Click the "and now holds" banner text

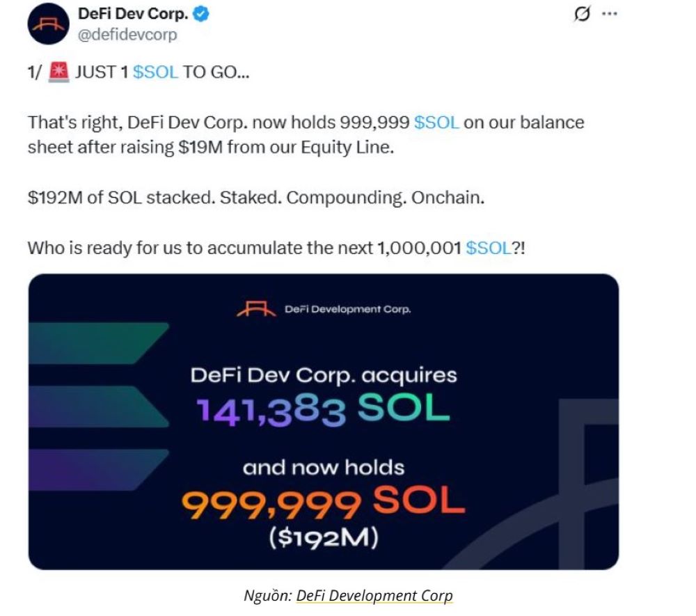pyautogui.click(x=324, y=467)
